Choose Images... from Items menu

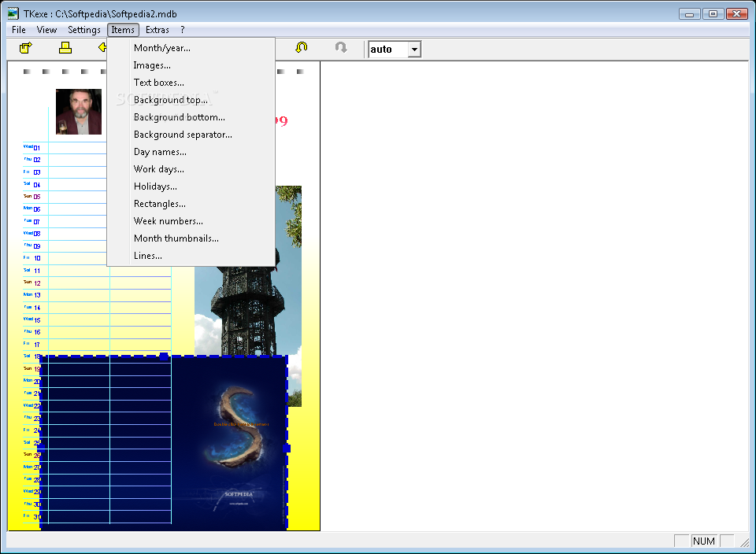[x=191, y=65]
